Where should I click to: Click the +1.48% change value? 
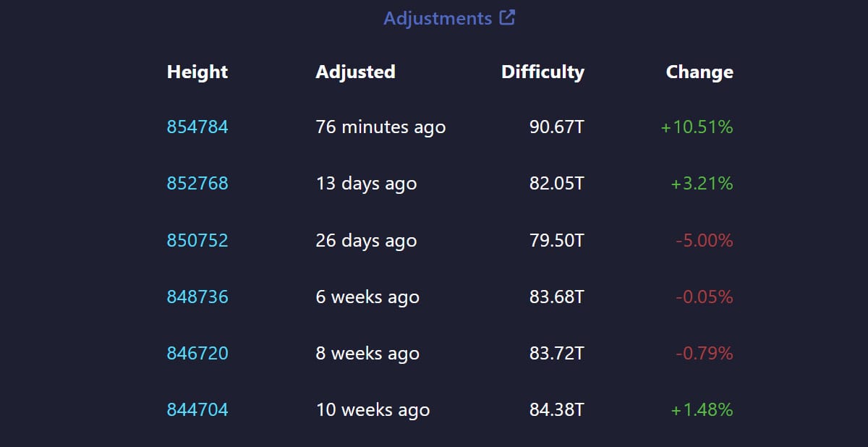(x=702, y=409)
